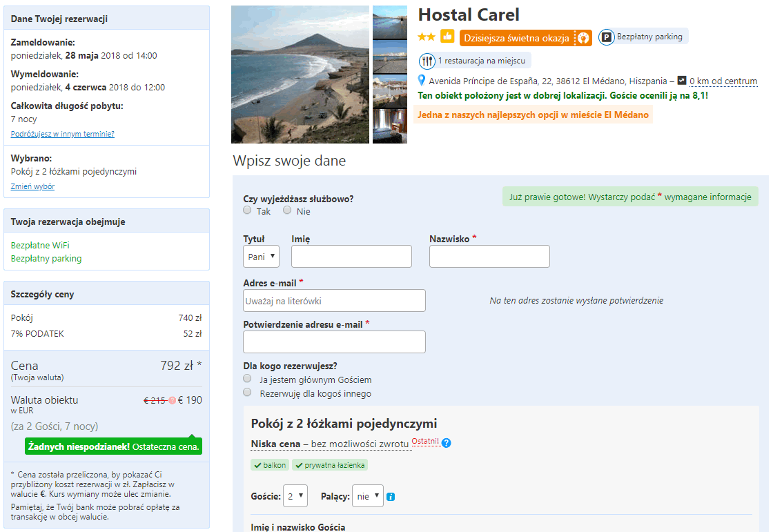Open the second small thumbnail photo

390,57
